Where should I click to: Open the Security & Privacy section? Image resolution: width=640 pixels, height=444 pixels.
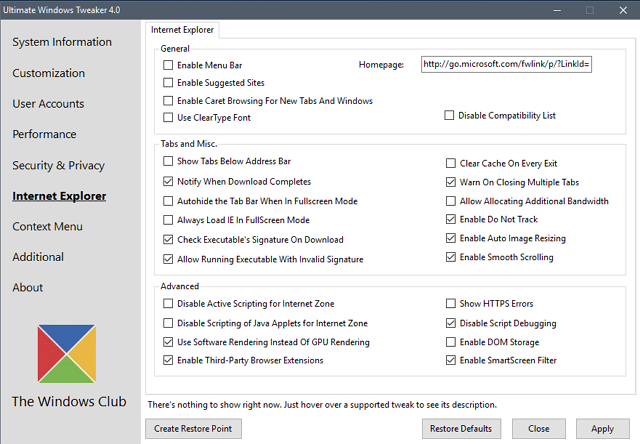[x=58, y=165]
